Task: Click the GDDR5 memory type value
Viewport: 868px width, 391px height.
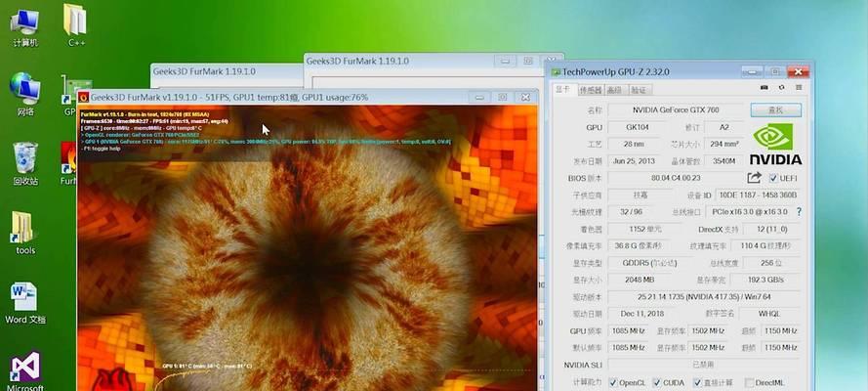Action: coord(650,263)
